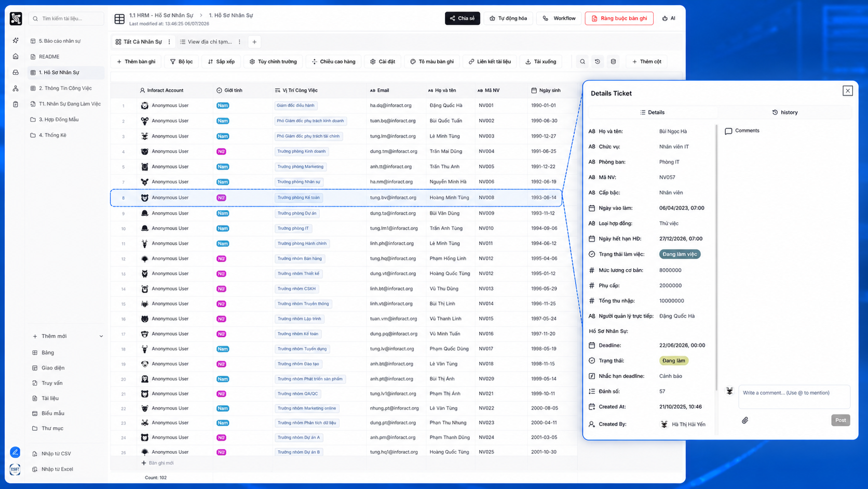Open the history clock icon in toolbar
The width and height of the screenshot is (868, 489).
(x=598, y=61)
